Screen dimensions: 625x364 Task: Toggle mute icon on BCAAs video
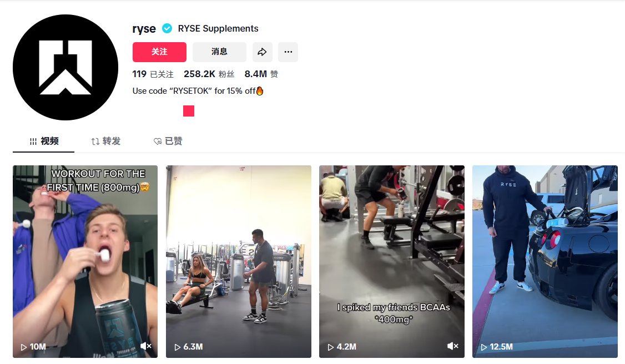pyautogui.click(x=453, y=346)
